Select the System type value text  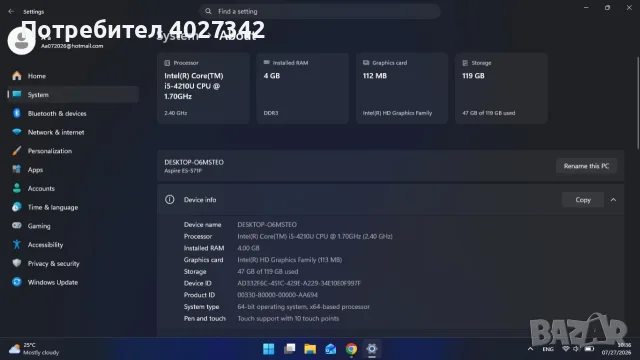[303, 307]
